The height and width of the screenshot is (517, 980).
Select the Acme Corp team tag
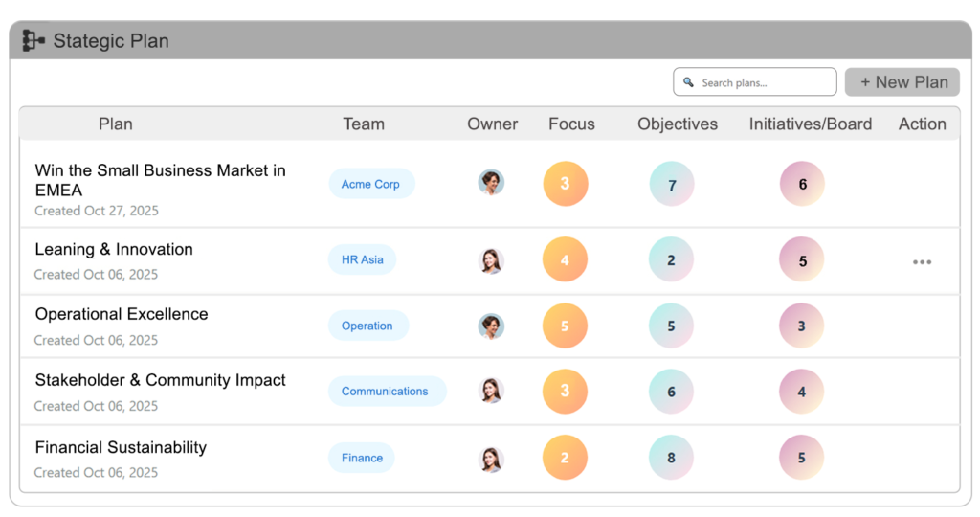(x=370, y=184)
